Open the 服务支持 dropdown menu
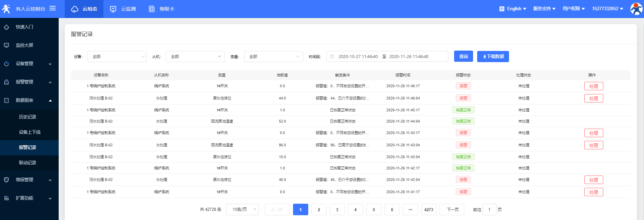644x220 pixels. pyautogui.click(x=544, y=9)
